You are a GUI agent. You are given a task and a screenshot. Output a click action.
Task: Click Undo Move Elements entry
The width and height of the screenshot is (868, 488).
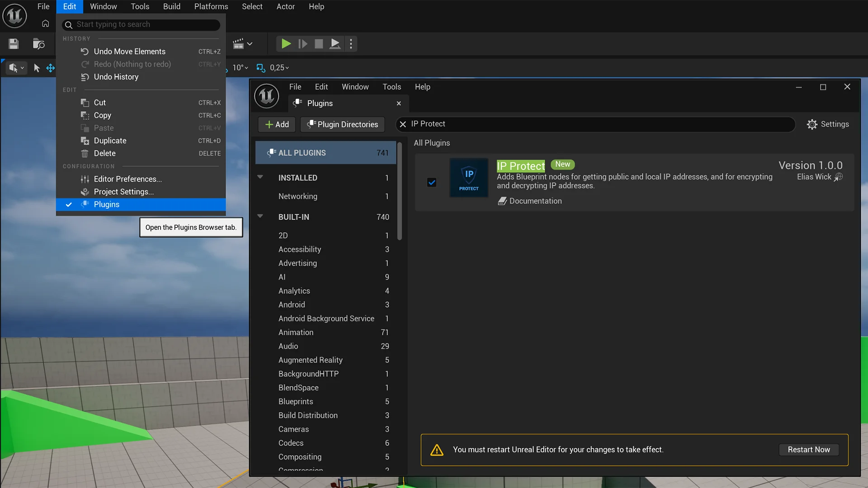(141, 52)
